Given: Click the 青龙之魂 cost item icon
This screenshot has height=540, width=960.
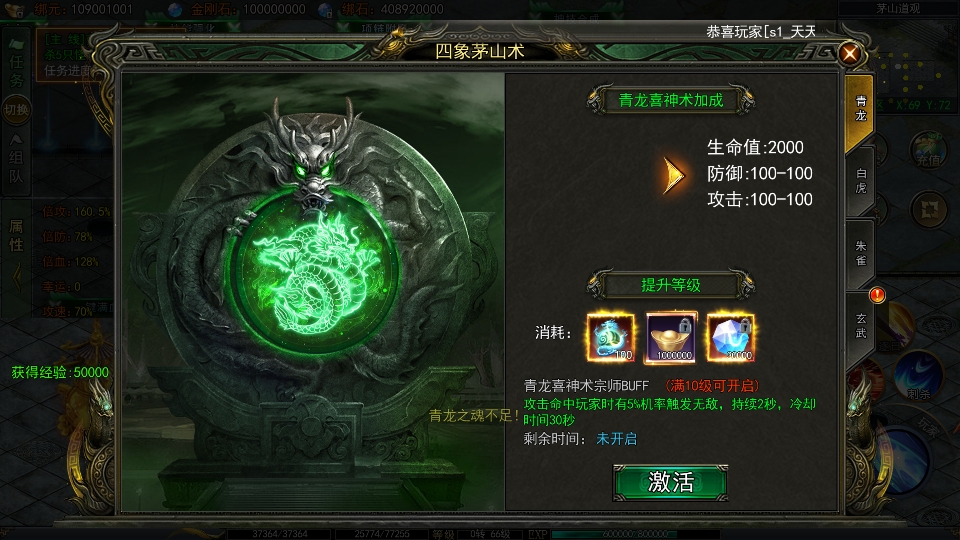Looking at the screenshot, I should click(610, 337).
